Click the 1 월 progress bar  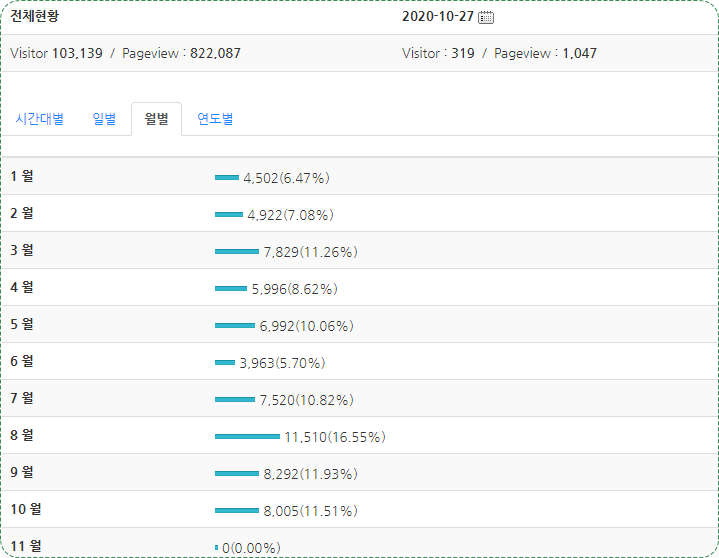point(227,177)
